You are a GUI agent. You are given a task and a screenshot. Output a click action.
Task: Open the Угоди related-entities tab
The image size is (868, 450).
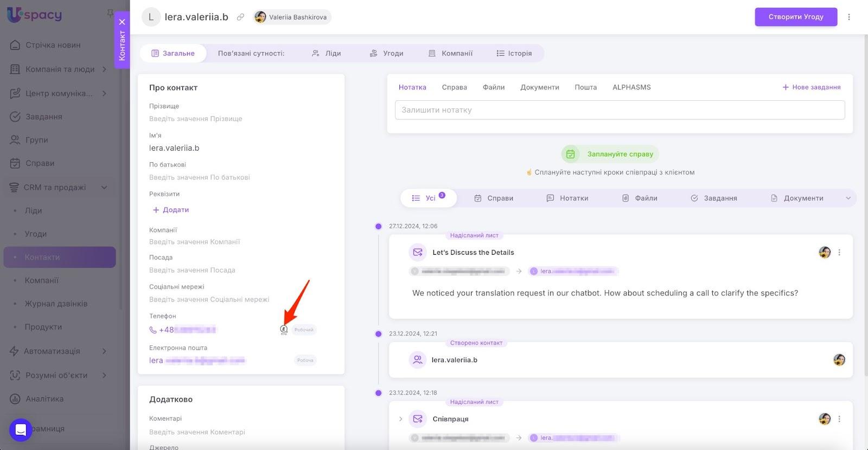386,53
